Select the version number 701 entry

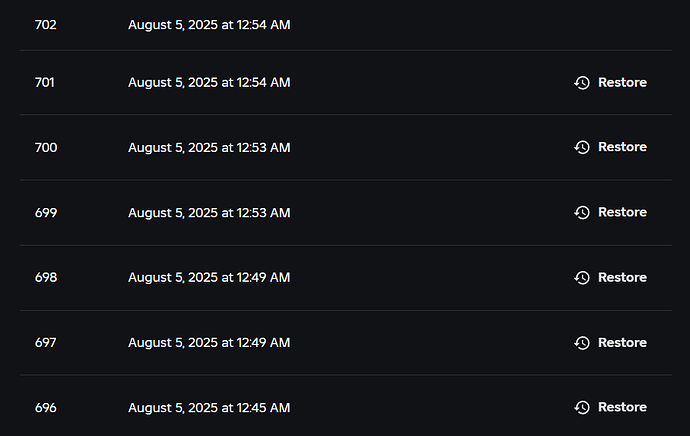coord(44,82)
